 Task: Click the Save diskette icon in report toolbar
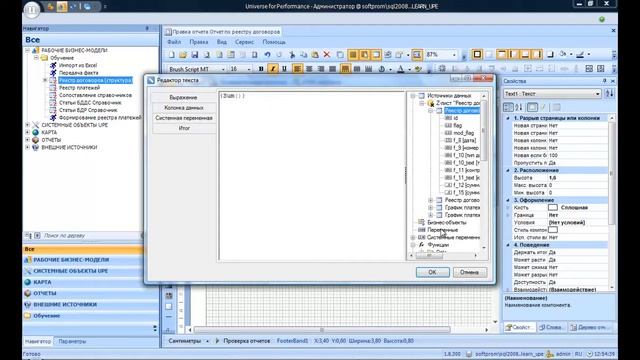tap(195, 55)
